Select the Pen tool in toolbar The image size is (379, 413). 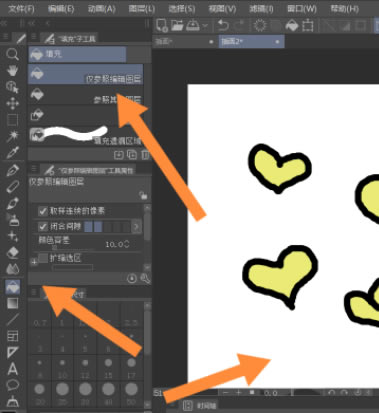pos(12,170)
